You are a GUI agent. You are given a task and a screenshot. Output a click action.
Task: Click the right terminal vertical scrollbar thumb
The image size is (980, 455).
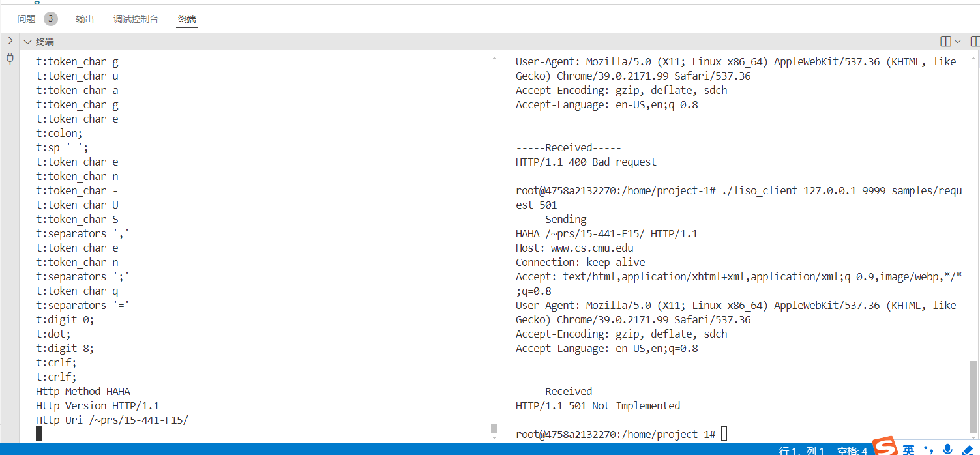click(x=973, y=392)
